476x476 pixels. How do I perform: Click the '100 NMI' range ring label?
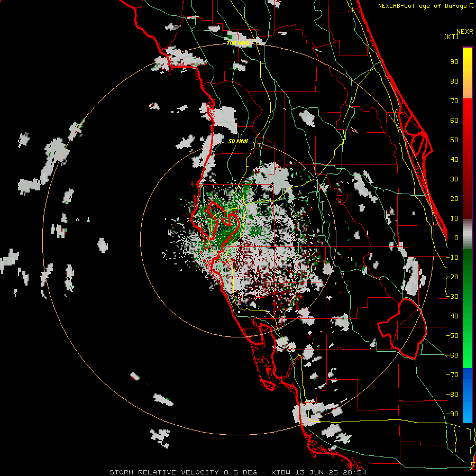tap(238, 43)
